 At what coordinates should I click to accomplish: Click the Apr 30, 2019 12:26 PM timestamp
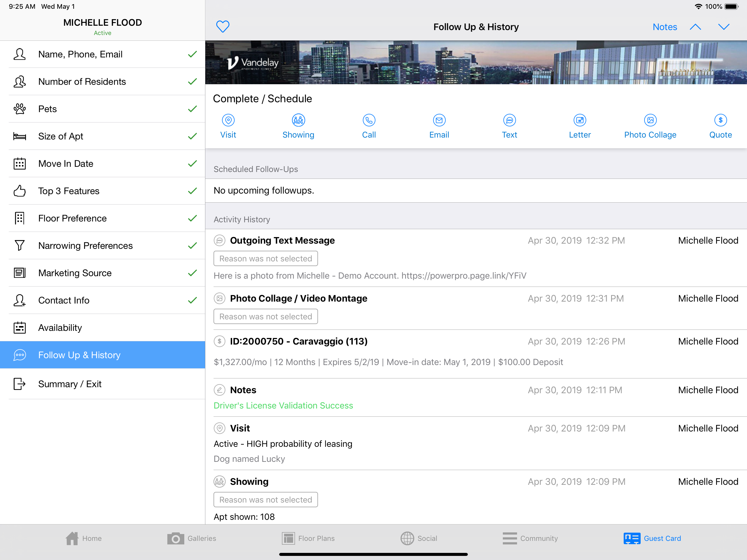point(576,342)
